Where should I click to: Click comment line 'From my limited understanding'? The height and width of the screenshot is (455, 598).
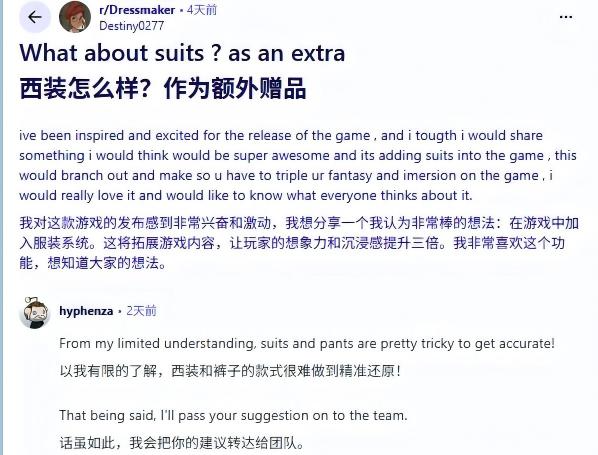[307, 343]
